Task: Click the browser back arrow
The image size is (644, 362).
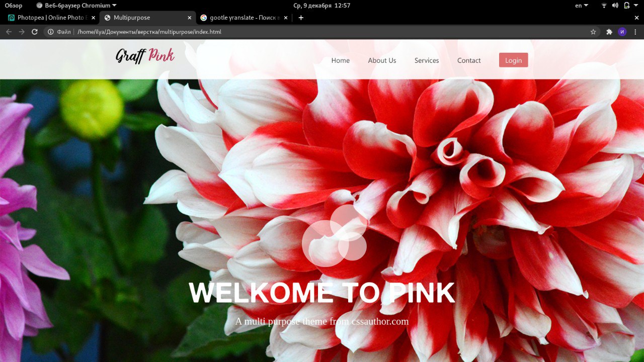Action: coord(9,32)
